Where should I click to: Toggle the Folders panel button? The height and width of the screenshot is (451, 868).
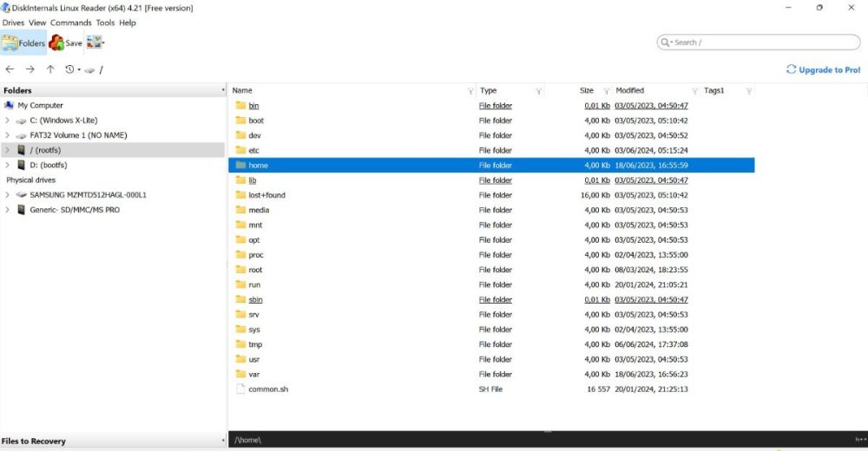[x=23, y=42]
